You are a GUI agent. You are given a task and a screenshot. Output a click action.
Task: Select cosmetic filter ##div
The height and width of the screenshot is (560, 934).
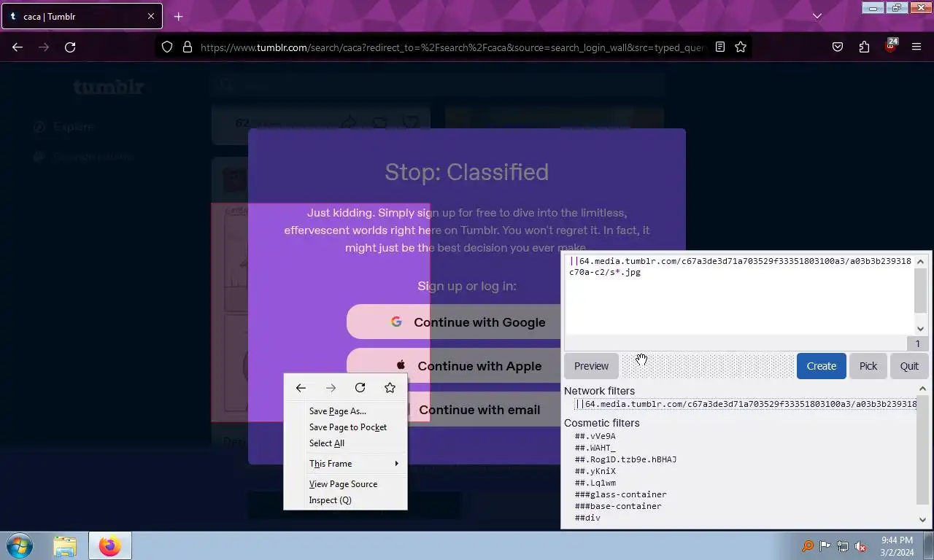[x=587, y=518]
